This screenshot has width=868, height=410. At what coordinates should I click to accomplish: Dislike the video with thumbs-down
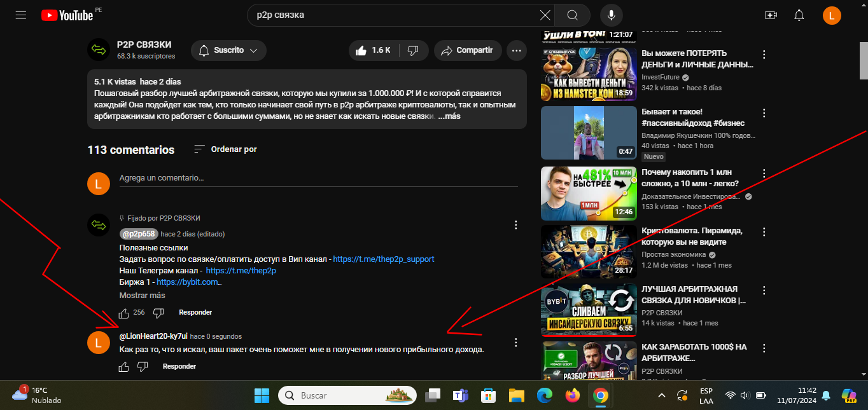pos(412,50)
